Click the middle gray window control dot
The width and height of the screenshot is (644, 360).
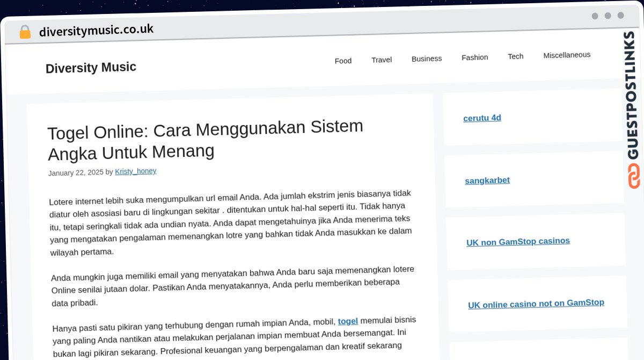608,16
